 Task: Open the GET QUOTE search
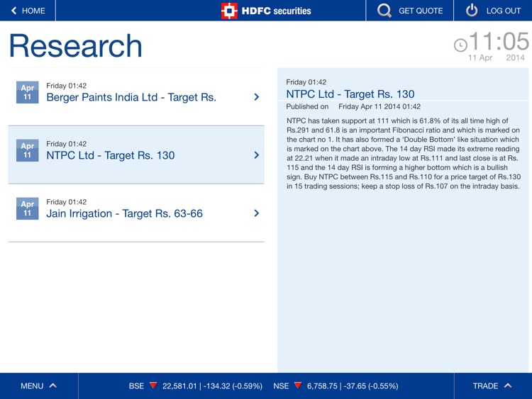point(409,11)
